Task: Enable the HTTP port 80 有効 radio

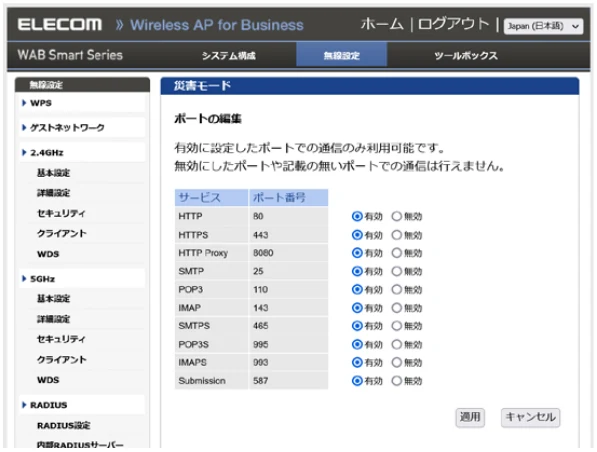Action: coord(357,216)
